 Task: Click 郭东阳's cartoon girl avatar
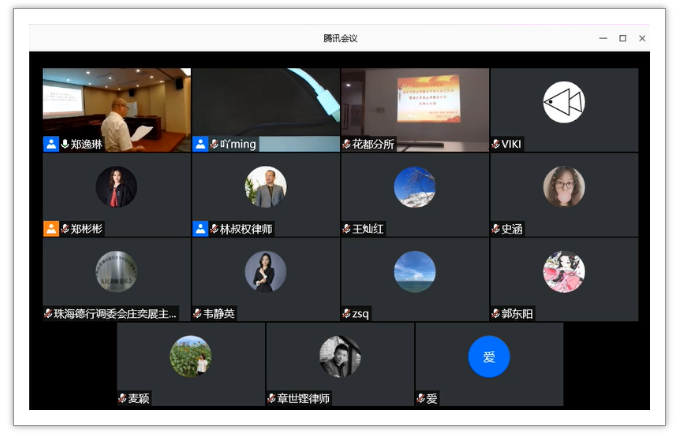point(564,272)
